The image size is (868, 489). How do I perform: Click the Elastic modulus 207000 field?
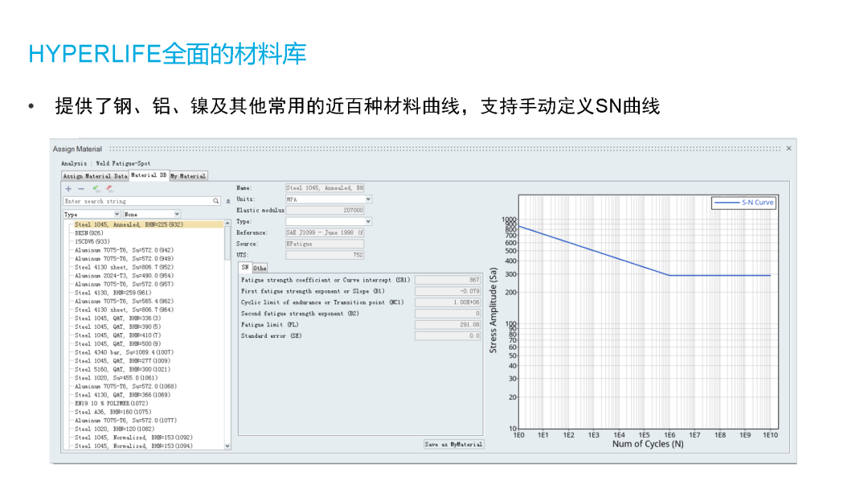pos(325,211)
